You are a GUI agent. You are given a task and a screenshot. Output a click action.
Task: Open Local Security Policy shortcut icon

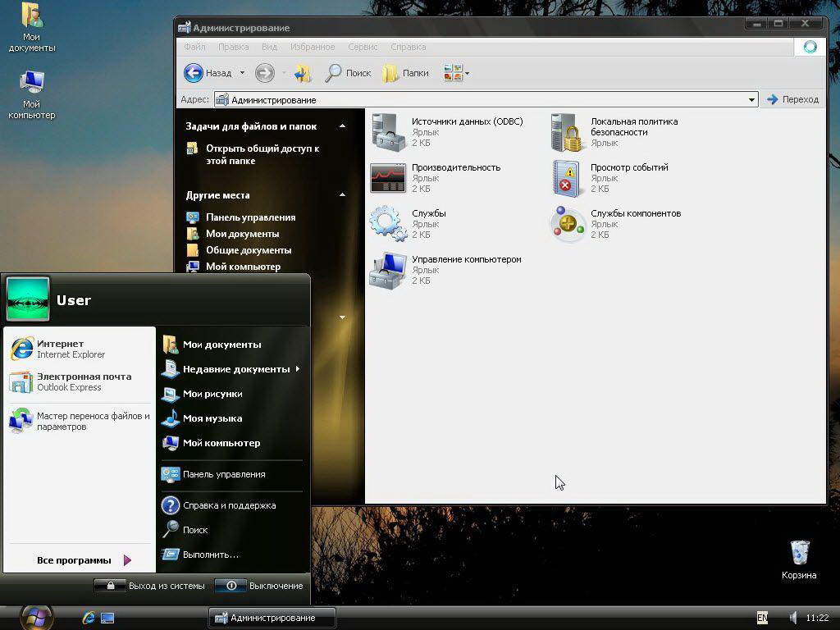(x=568, y=132)
